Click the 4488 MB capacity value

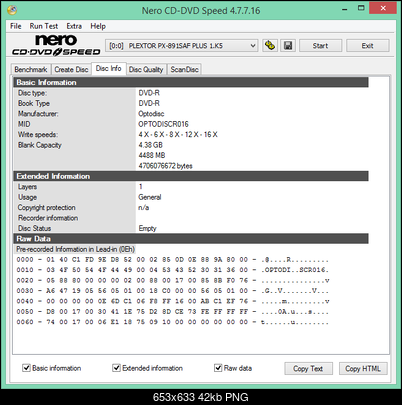[152, 155]
